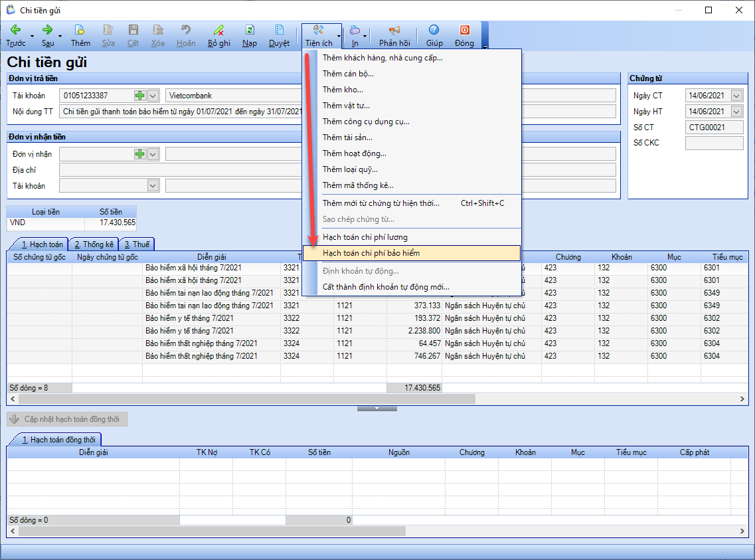Click the Đóng close toolbar icon
This screenshot has width=755, height=560.
[x=464, y=31]
